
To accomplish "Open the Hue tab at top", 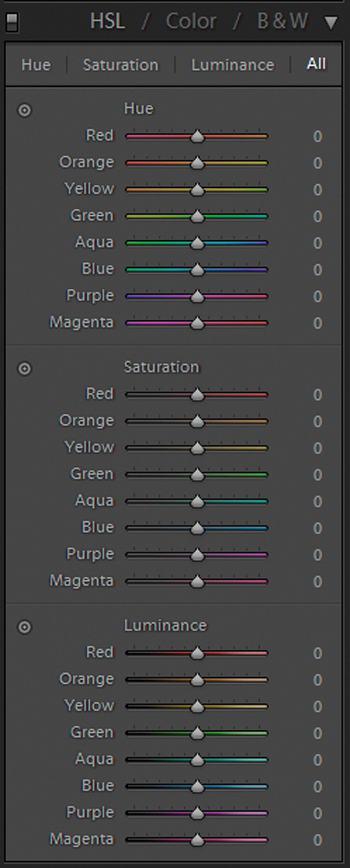I will [36, 65].
